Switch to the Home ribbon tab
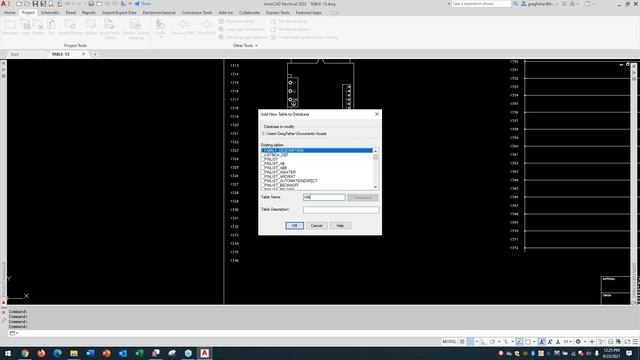This screenshot has width=640, height=360. pyautogui.click(x=9, y=13)
